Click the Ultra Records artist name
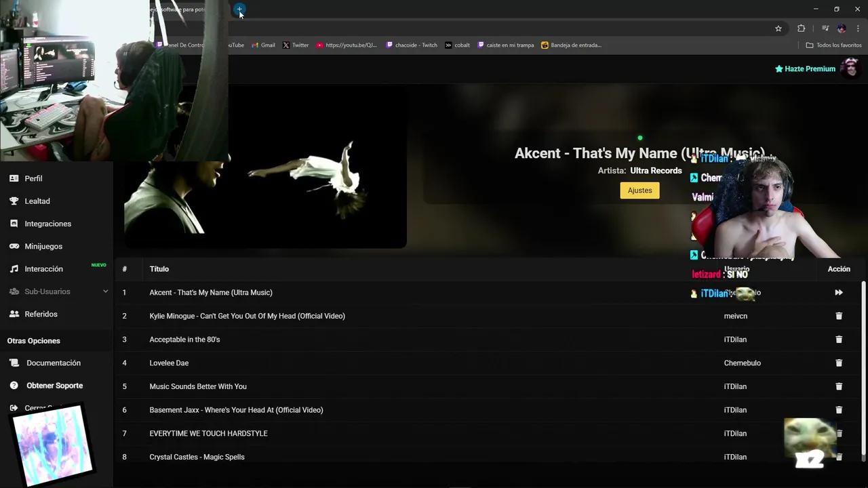Image resolution: width=868 pixels, height=488 pixels. pos(656,171)
